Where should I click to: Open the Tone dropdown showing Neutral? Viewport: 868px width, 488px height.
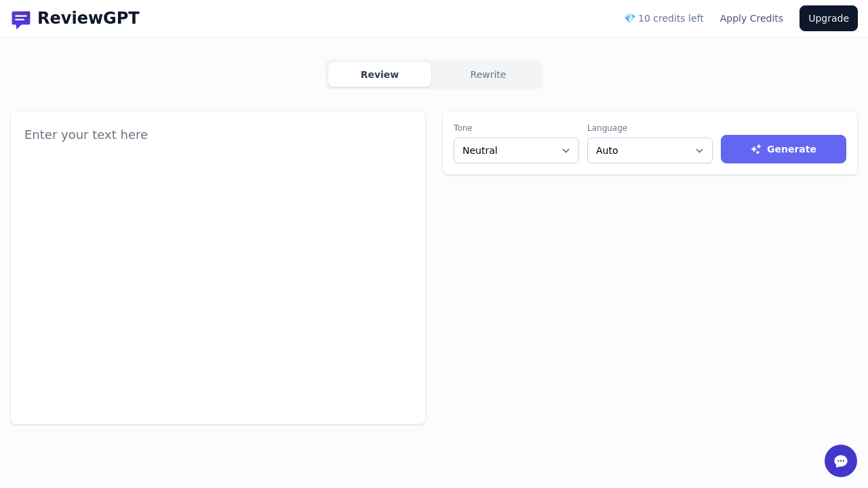pyautogui.click(x=516, y=150)
